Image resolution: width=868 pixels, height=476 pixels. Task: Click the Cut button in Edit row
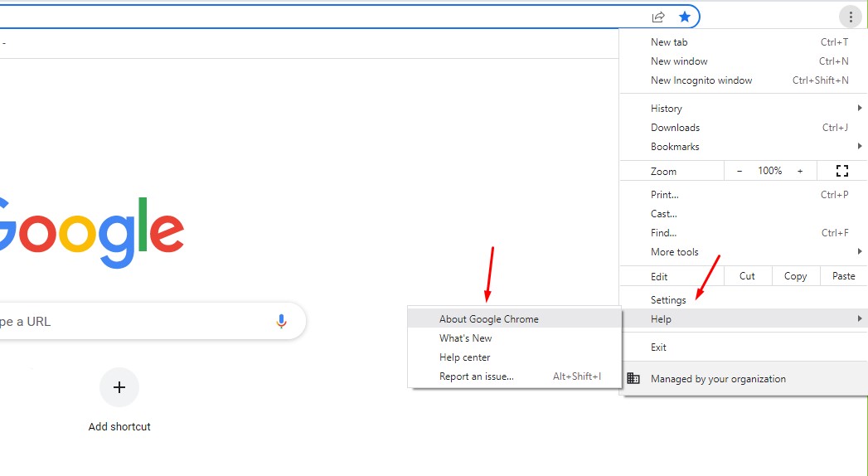point(747,275)
